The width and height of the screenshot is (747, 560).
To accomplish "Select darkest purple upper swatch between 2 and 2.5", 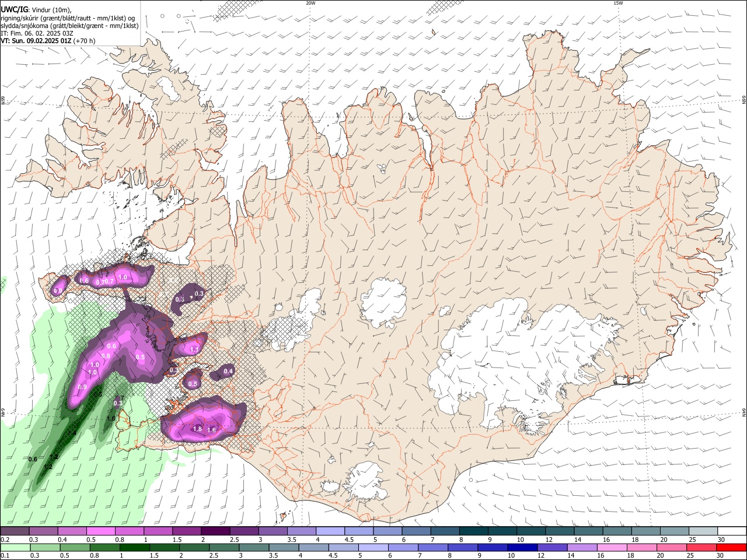I will [215, 531].
